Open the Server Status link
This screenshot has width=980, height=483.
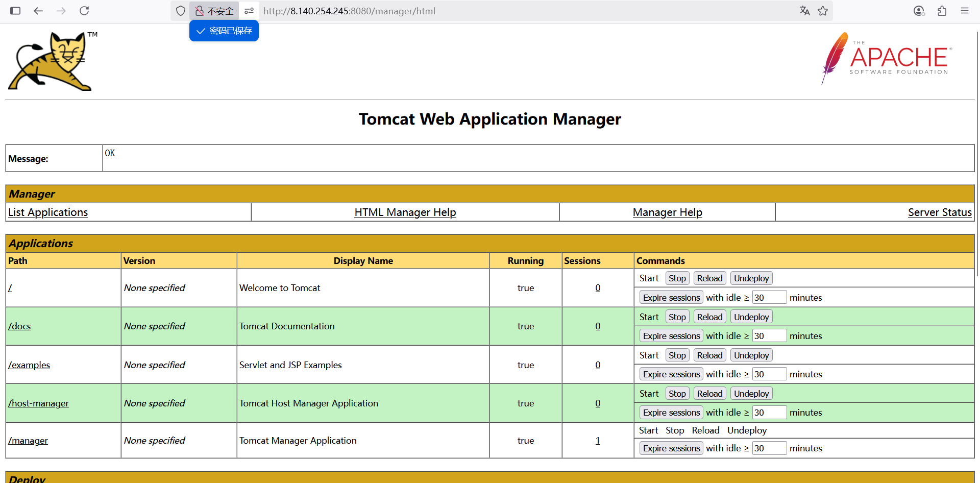click(x=940, y=212)
